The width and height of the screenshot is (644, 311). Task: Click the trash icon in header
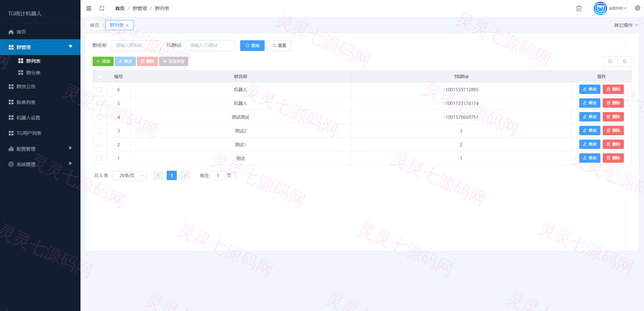579,8
